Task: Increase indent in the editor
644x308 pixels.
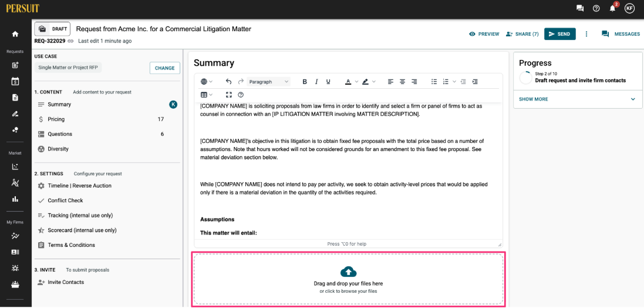Action: coord(475,82)
